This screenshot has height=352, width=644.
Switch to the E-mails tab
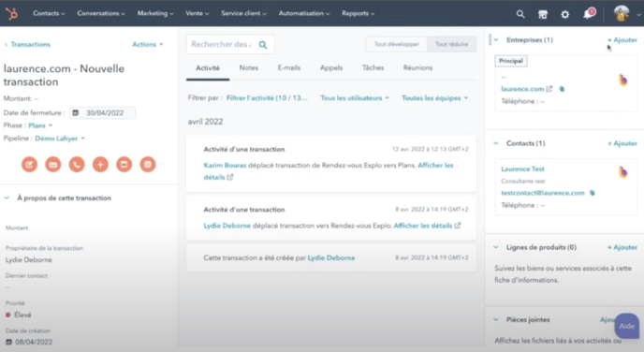(x=288, y=67)
